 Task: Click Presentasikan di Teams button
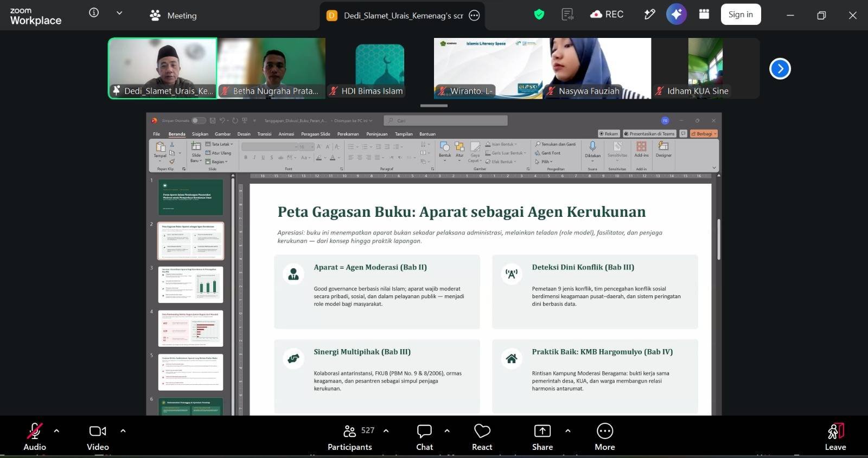[x=649, y=134]
